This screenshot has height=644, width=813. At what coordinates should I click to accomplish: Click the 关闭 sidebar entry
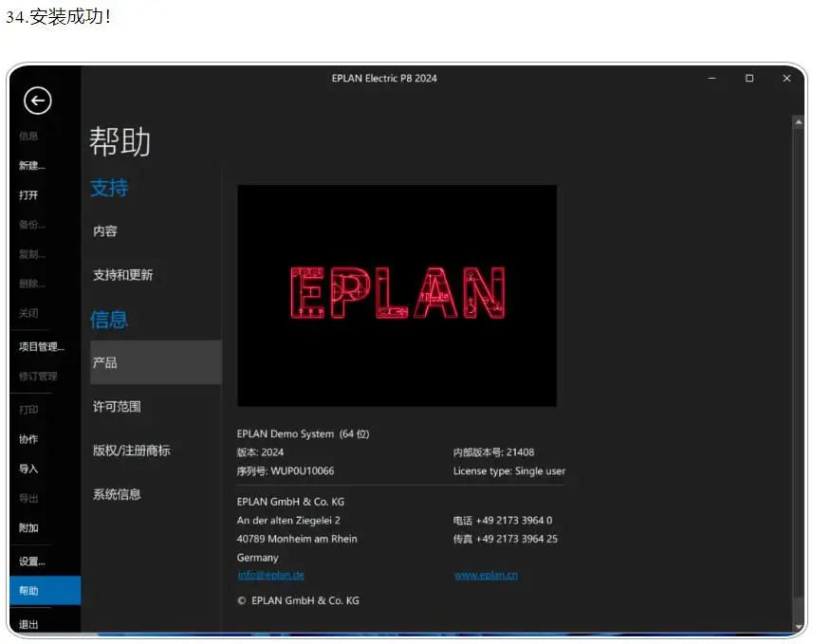28,313
